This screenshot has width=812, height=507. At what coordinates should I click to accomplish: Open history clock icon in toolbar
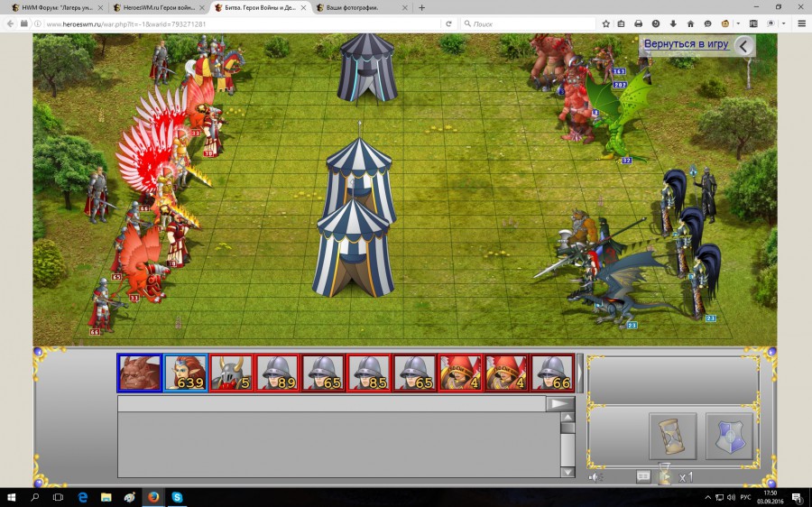(x=656, y=23)
